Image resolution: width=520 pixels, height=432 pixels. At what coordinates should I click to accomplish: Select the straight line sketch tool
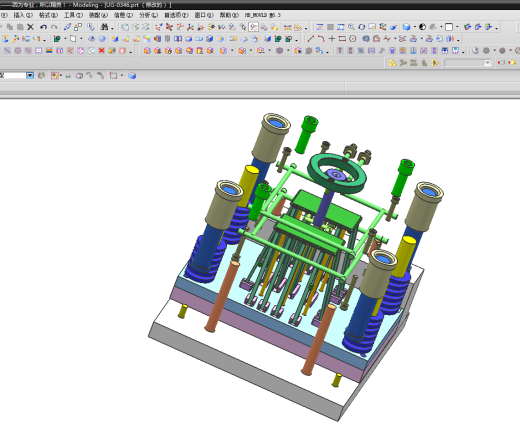310,39
